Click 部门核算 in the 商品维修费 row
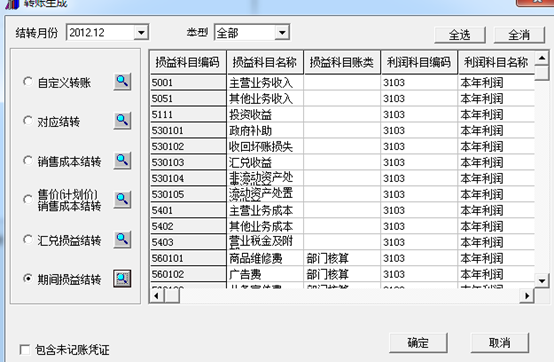Viewport: 555px width, 363px height. click(x=342, y=258)
